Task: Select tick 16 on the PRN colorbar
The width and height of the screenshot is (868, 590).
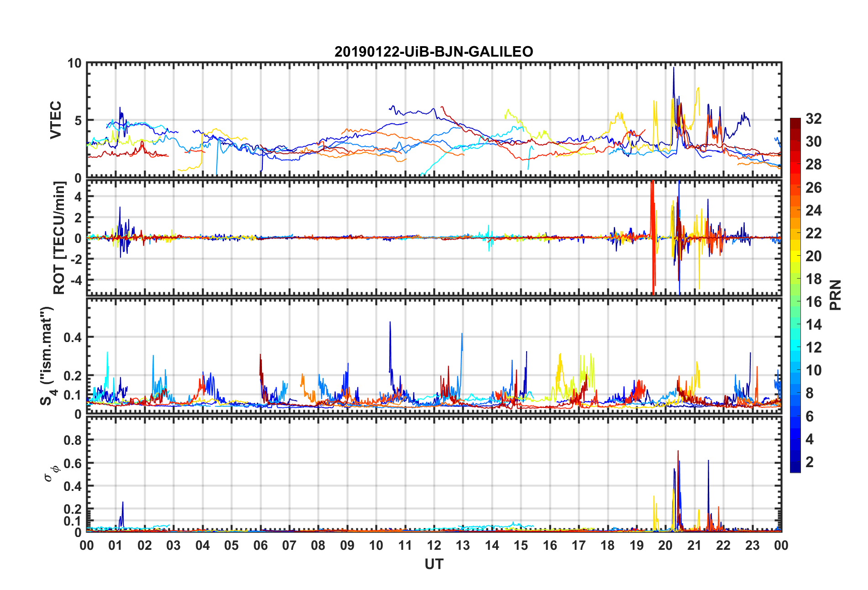Action: click(x=814, y=302)
